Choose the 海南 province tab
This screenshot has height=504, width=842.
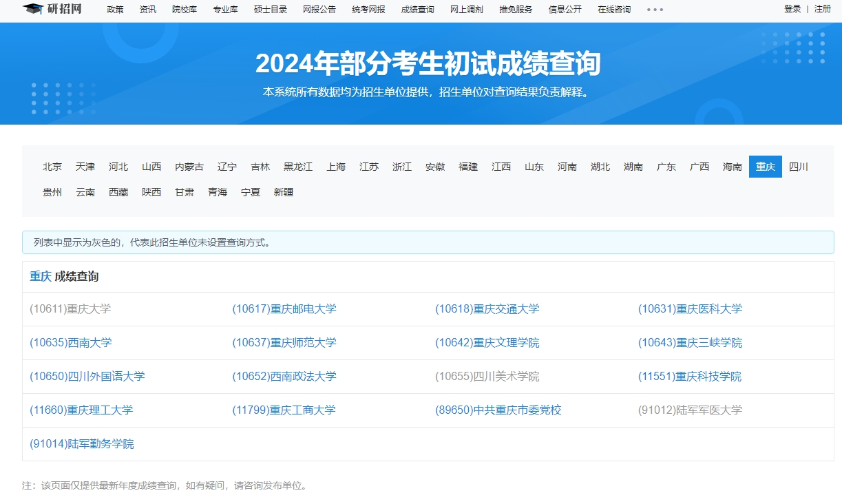(x=733, y=167)
